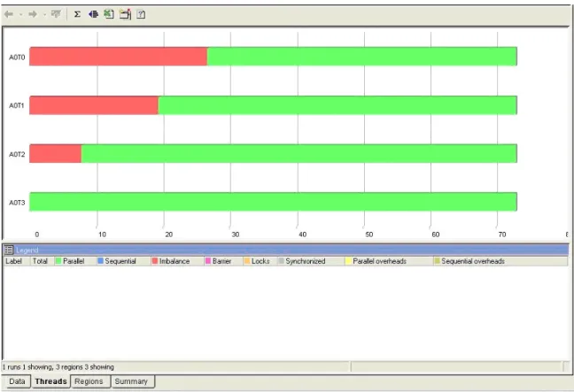Click the red imbalance segment of A0T1
The height and width of the screenshot is (392, 574).
point(94,105)
